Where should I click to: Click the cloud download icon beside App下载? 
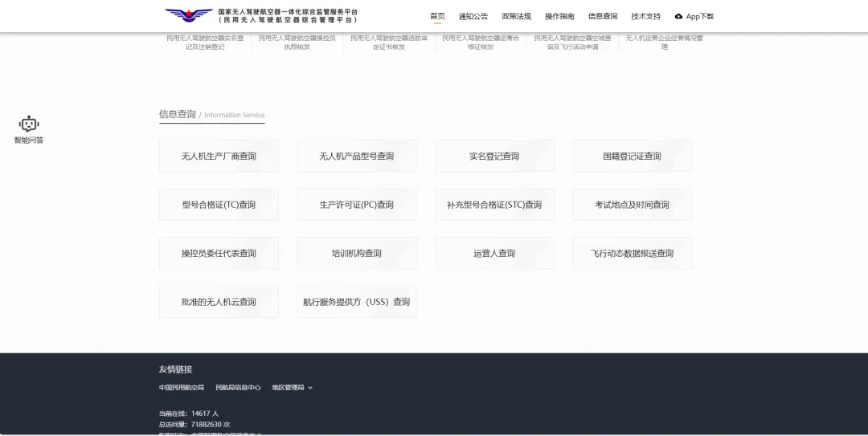pyautogui.click(x=678, y=17)
